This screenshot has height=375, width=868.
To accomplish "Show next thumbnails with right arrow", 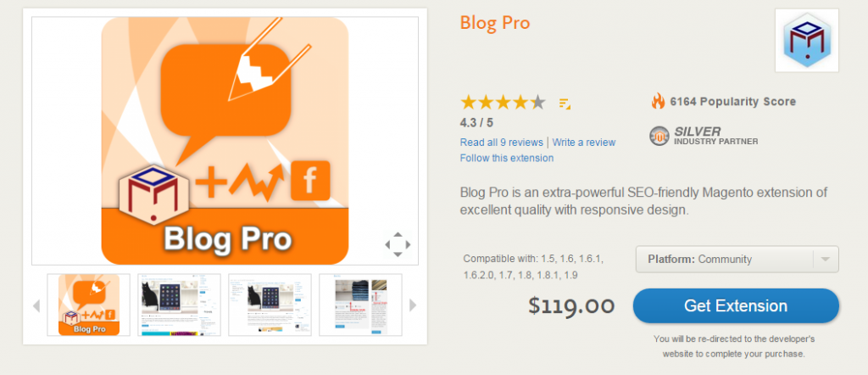I will [x=413, y=305].
